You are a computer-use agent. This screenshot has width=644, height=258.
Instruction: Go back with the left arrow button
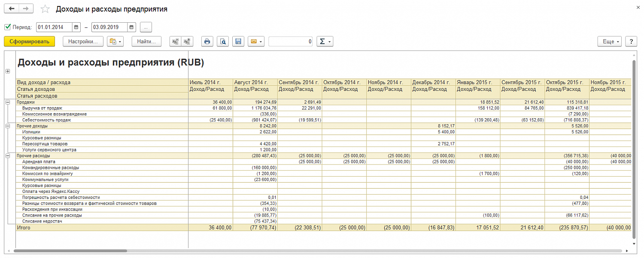coord(12,9)
